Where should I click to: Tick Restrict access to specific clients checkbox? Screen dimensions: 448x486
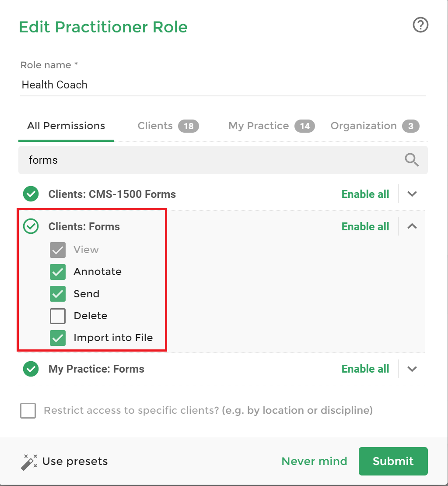[x=28, y=410]
